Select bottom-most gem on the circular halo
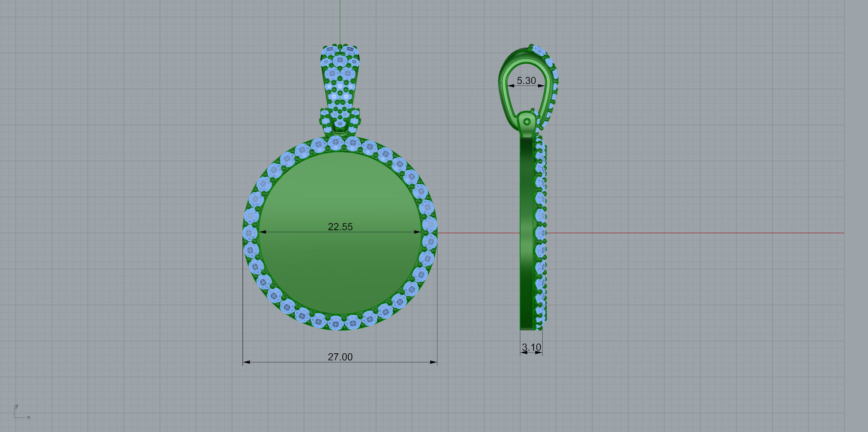Viewport: 868px width, 432px height. 336,323
